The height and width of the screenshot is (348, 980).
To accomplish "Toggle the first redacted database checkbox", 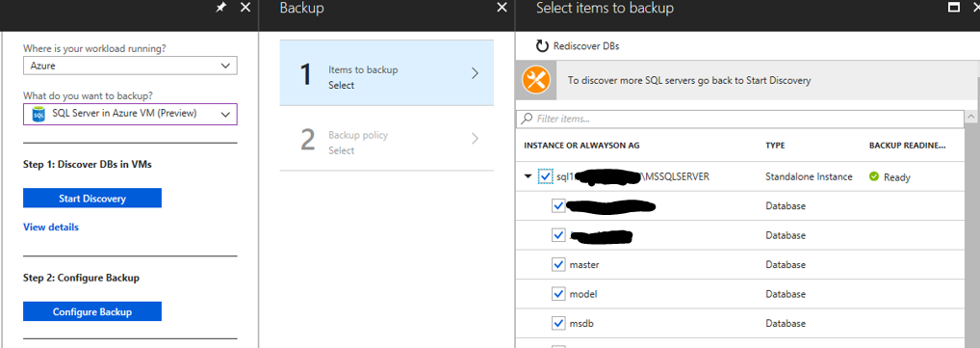I will click(x=558, y=206).
